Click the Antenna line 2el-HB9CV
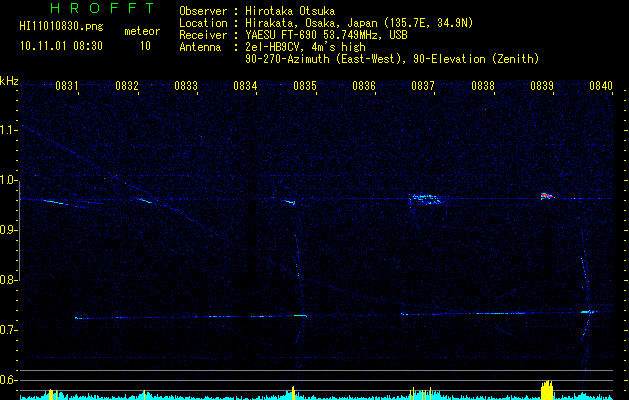Screen dimensions: 629x400 272,47
